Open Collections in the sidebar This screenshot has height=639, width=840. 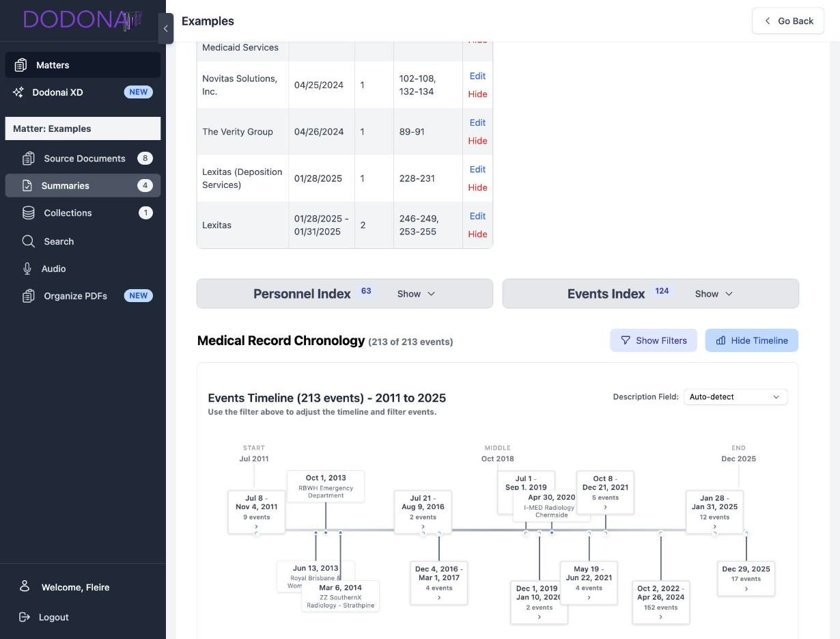[83, 213]
